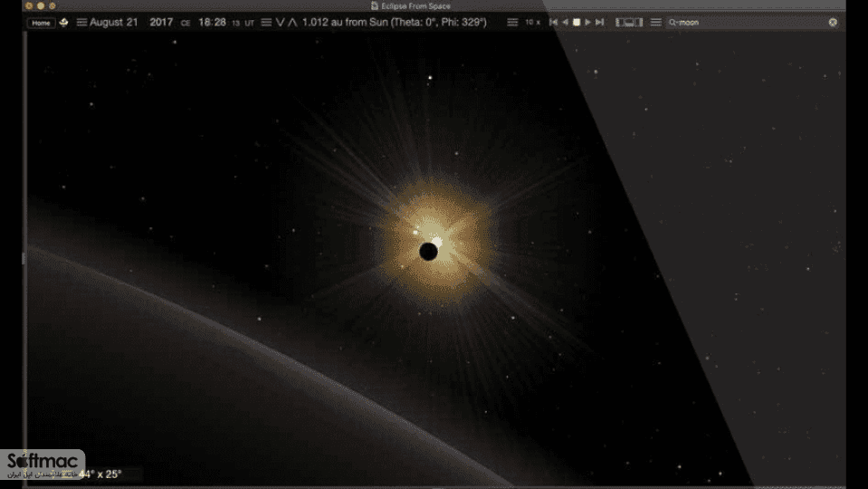
Task: Open the date menu left of August 21
Action: [x=82, y=23]
